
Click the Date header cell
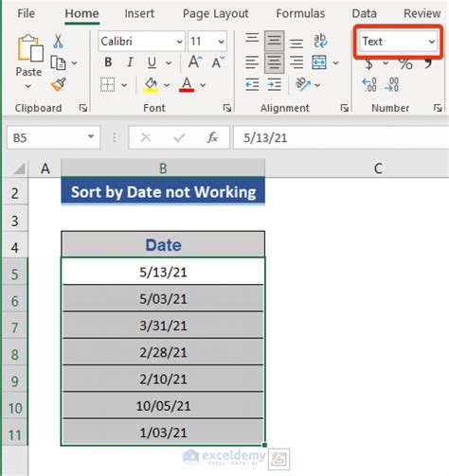pos(163,244)
